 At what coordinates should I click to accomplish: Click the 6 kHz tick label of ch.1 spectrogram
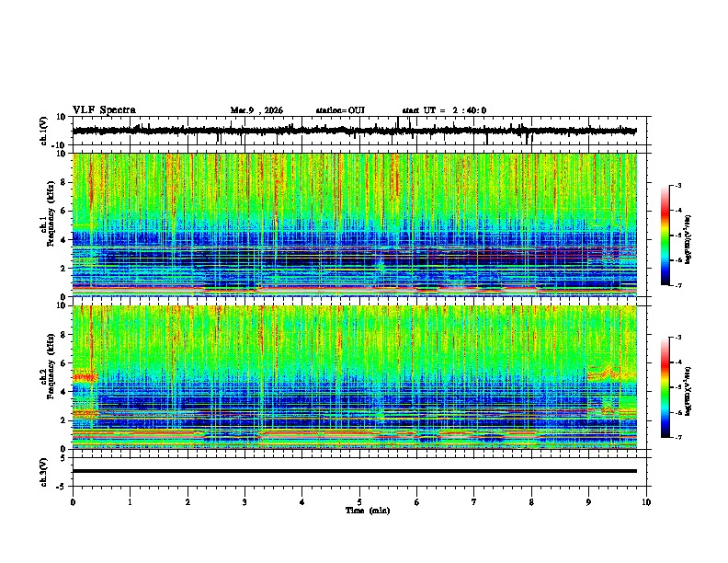[63, 211]
